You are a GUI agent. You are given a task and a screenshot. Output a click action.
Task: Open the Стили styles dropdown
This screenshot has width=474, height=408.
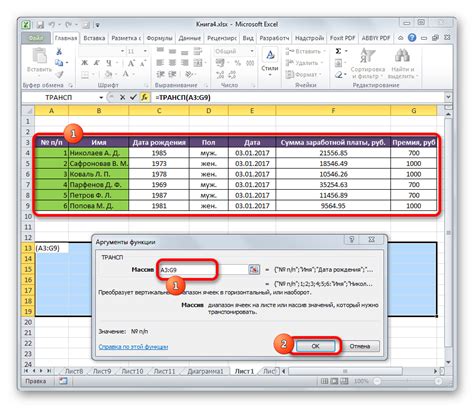pos(270,62)
